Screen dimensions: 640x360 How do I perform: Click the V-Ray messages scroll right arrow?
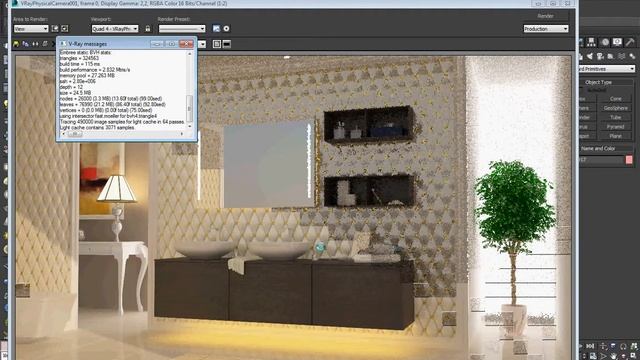182,134
